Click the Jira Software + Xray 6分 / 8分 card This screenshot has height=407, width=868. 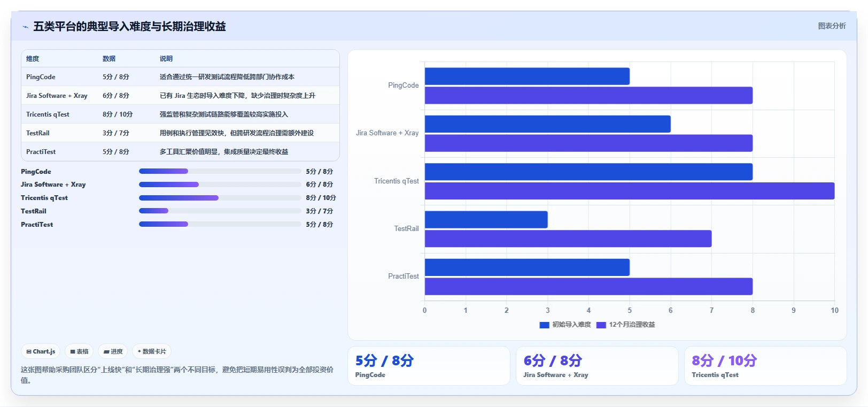597,366
